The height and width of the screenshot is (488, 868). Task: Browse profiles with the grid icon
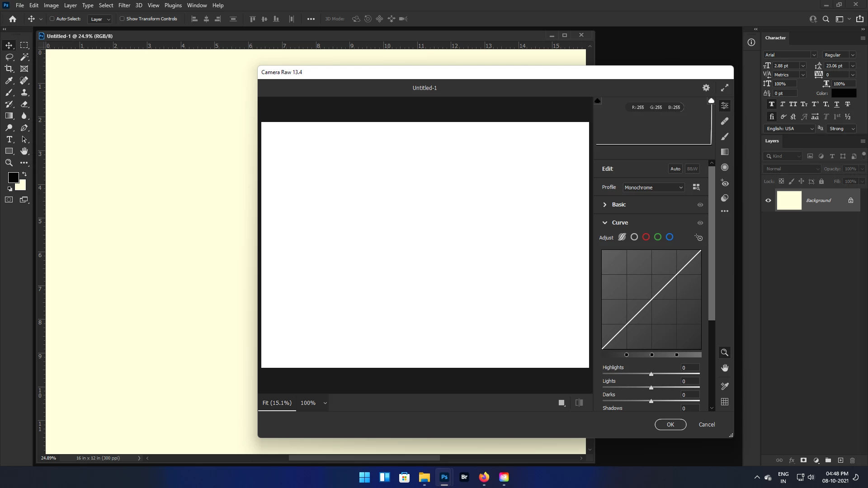pyautogui.click(x=696, y=187)
